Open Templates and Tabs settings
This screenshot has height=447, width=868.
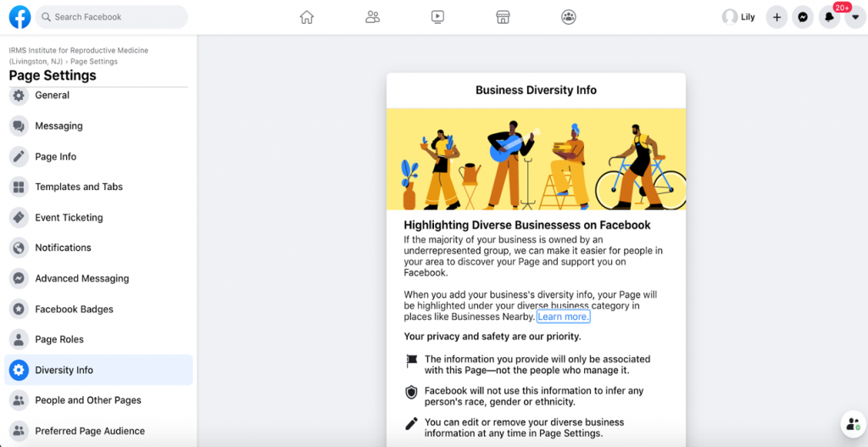pyautogui.click(x=79, y=187)
